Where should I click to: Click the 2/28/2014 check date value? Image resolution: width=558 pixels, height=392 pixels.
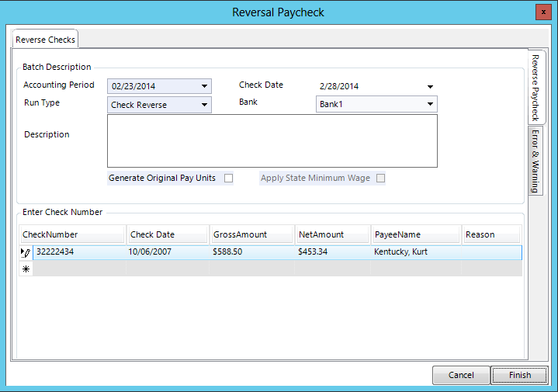click(339, 86)
